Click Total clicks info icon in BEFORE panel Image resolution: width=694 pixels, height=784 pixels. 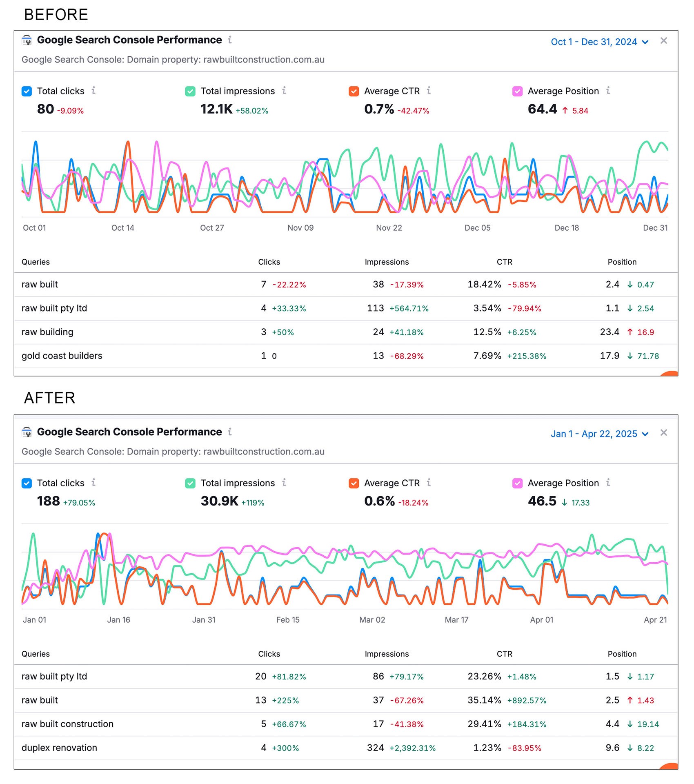click(x=93, y=90)
